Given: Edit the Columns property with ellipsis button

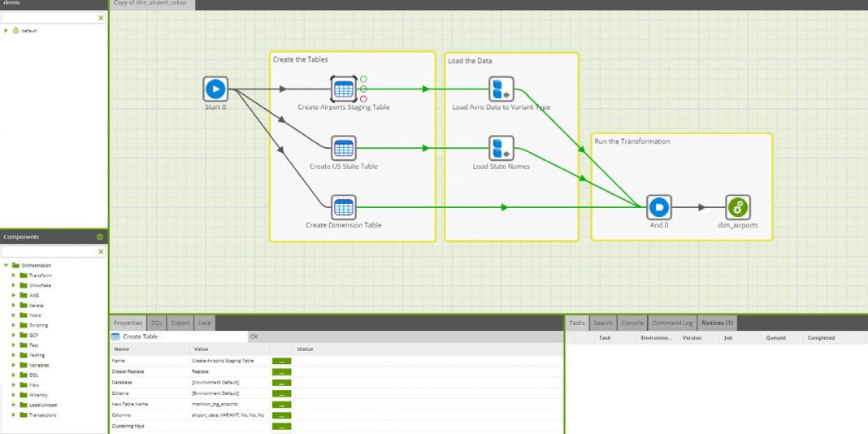Looking at the screenshot, I should (281, 414).
